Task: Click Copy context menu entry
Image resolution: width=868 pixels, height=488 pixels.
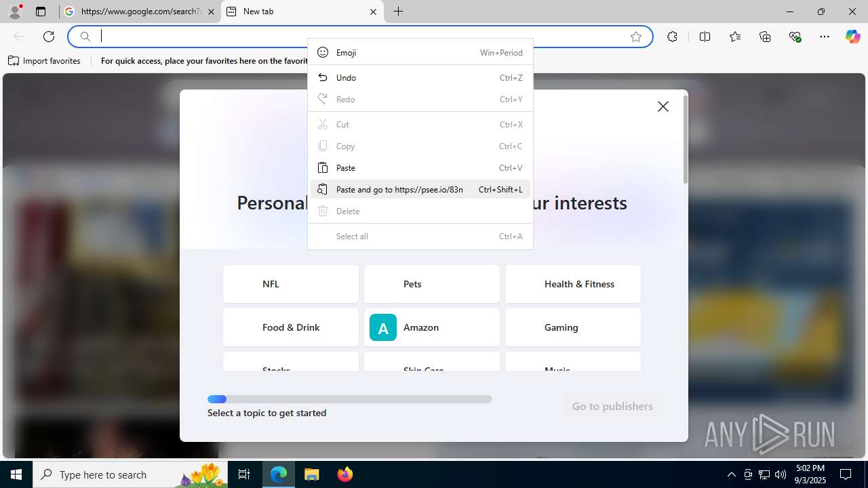Action: (x=420, y=146)
